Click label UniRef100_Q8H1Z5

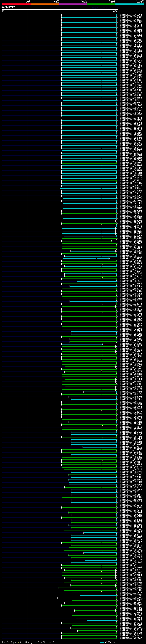tap(131, 53)
